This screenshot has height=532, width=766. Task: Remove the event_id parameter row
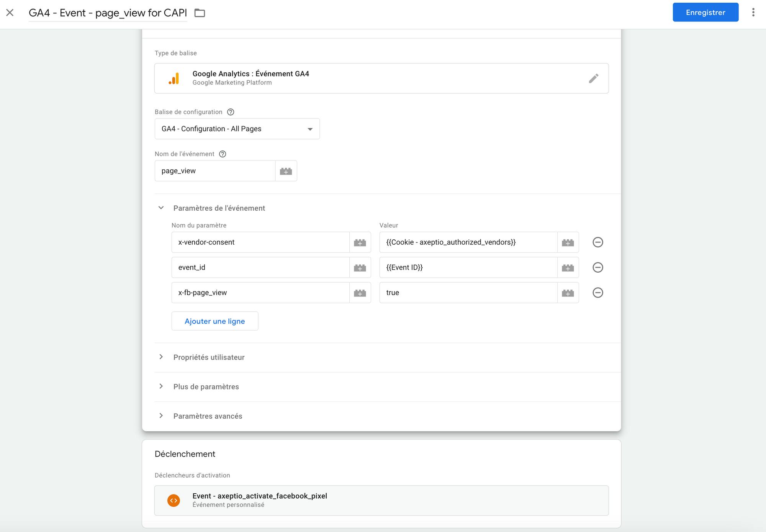coord(598,267)
